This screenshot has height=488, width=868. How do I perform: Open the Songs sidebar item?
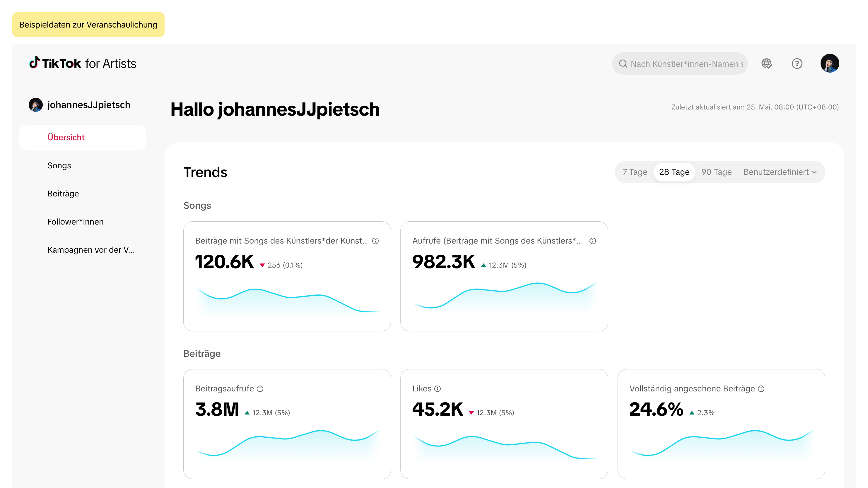pos(83,166)
